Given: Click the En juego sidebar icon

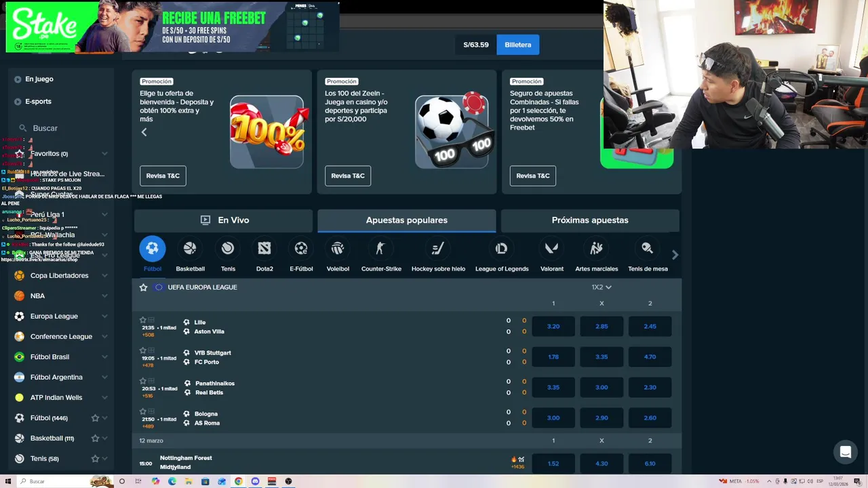Looking at the screenshot, I should 18,79.
